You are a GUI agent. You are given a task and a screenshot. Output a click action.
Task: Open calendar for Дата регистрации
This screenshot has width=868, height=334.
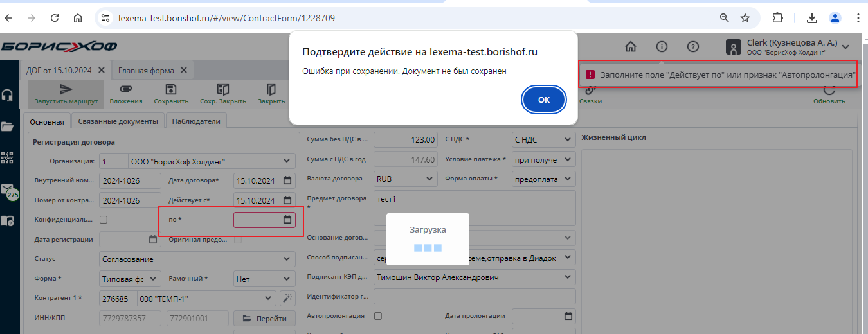(153, 240)
